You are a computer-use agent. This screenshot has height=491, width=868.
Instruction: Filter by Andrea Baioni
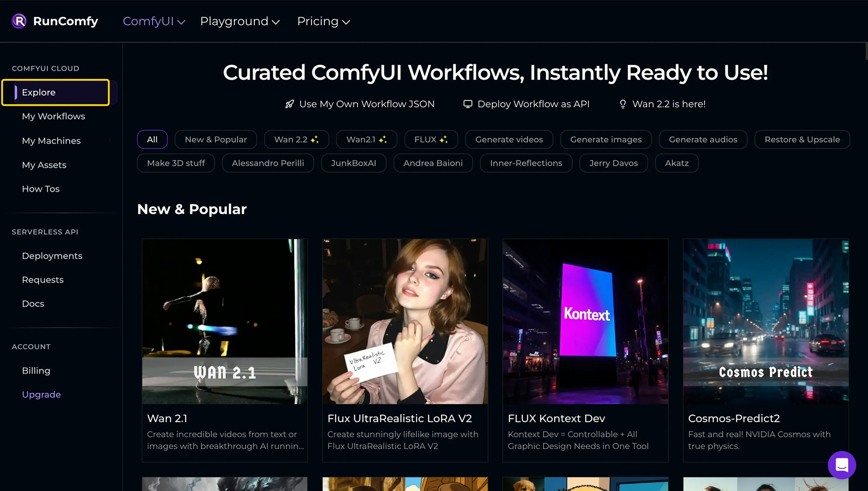[433, 163]
